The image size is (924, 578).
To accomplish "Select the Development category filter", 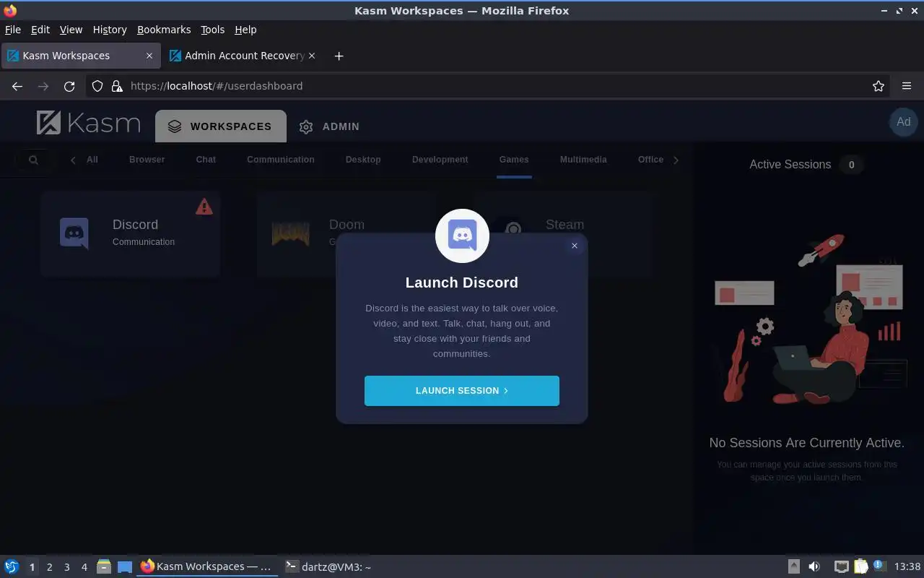I will coord(440,160).
